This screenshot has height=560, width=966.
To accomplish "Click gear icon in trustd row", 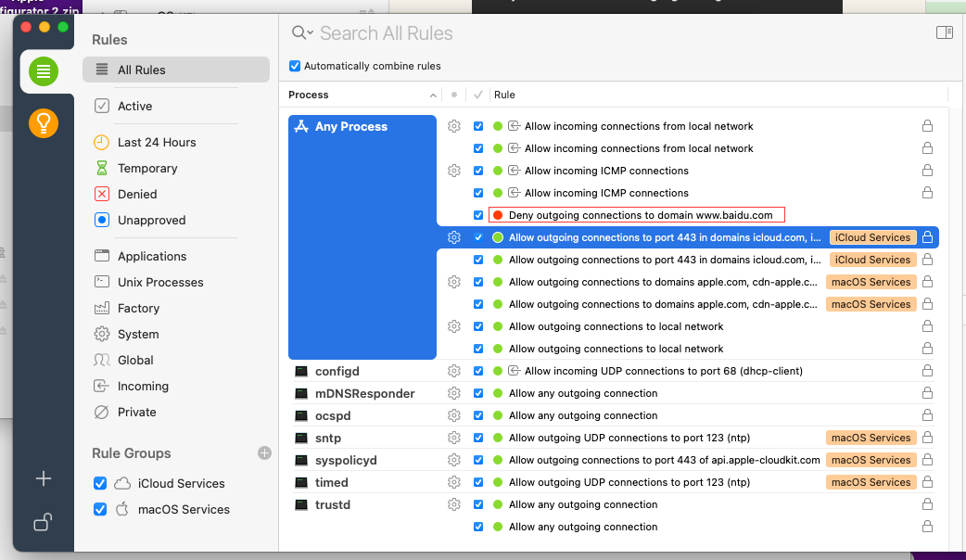I will click(454, 504).
